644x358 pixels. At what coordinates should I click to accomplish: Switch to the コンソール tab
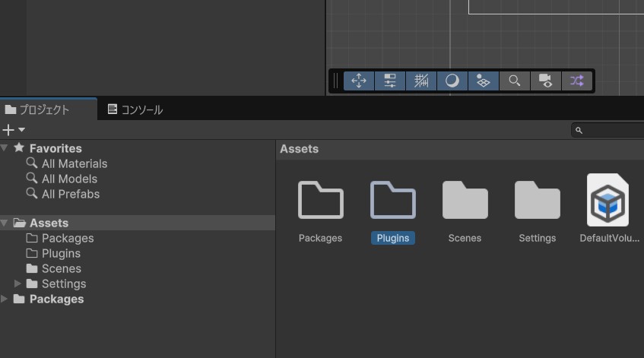click(135, 109)
